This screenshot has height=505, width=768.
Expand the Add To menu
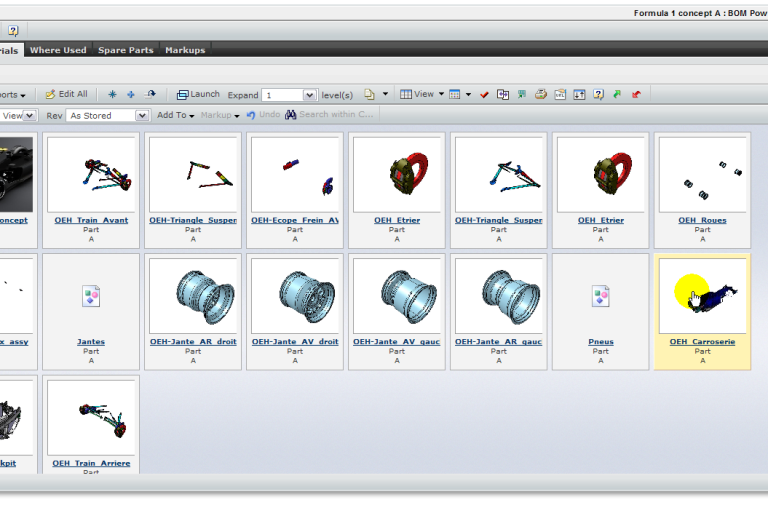point(175,115)
